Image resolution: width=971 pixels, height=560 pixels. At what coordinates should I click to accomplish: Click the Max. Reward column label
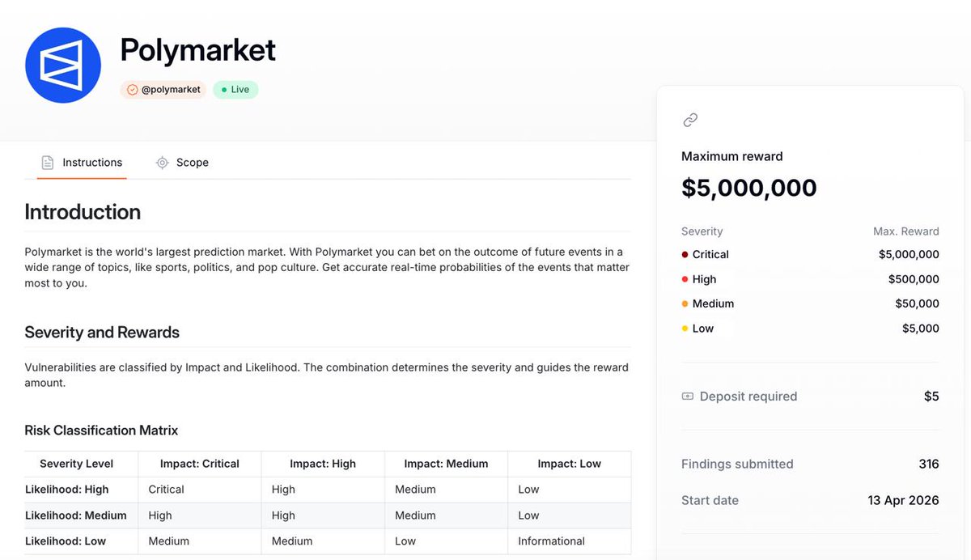(906, 231)
